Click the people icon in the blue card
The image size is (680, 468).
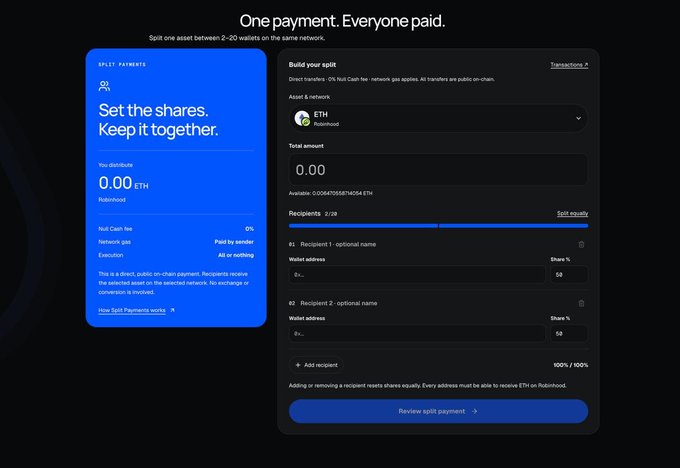pyautogui.click(x=104, y=86)
